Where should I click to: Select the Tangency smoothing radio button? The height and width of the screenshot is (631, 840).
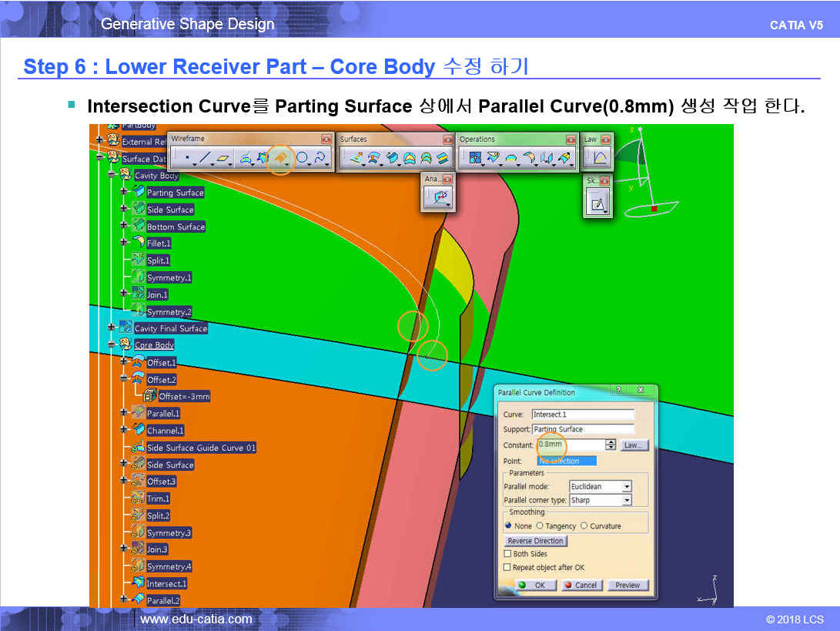click(539, 526)
